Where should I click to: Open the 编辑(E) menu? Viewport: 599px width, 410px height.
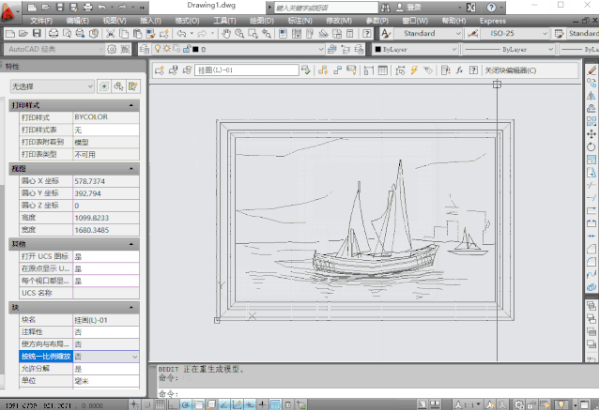click(77, 21)
